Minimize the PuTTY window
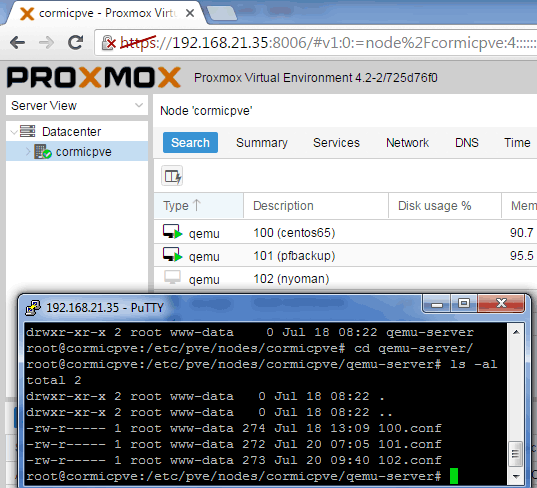Viewport: 537px width, 488px height. point(436,303)
